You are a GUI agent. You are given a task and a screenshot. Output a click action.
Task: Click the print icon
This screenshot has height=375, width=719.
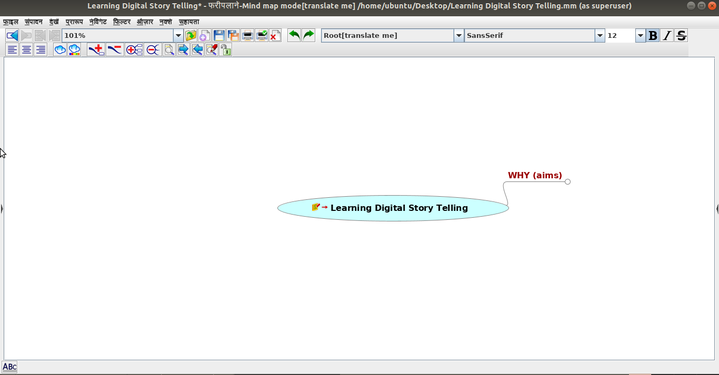[248, 35]
